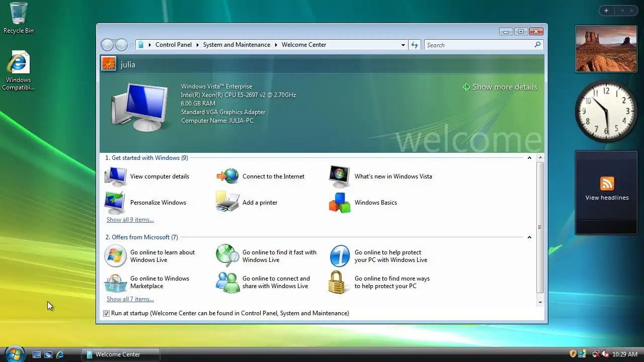Click the Computer Name: JULIA-PC text
Screen dimensions: 644x362
pyautogui.click(x=217, y=121)
